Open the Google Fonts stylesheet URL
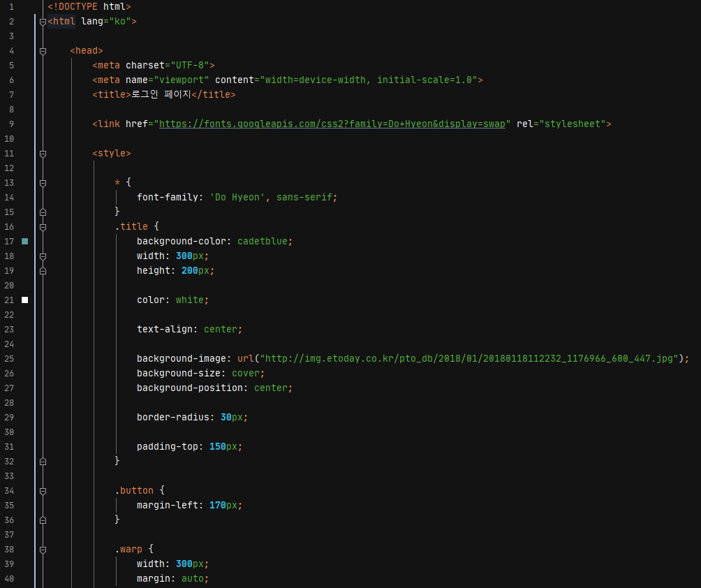701x588 pixels. (332, 124)
